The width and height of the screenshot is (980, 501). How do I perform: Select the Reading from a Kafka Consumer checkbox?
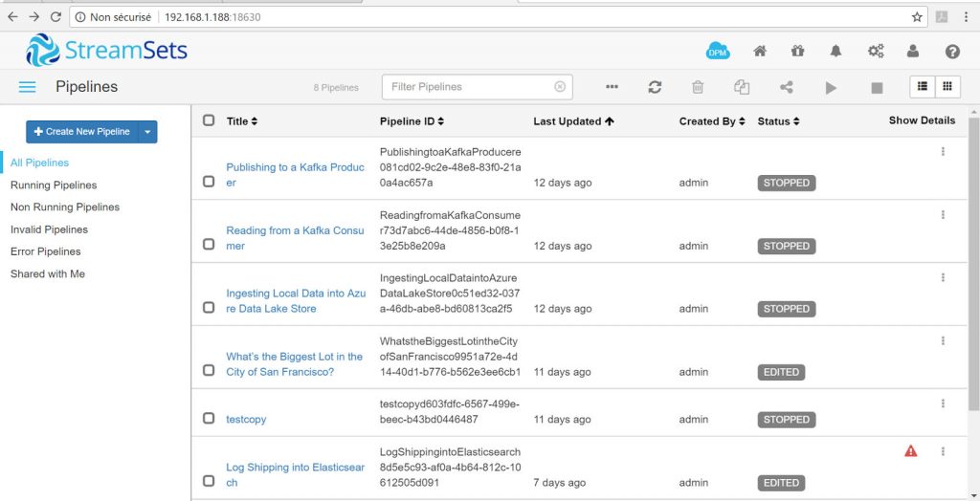coord(209,245)
